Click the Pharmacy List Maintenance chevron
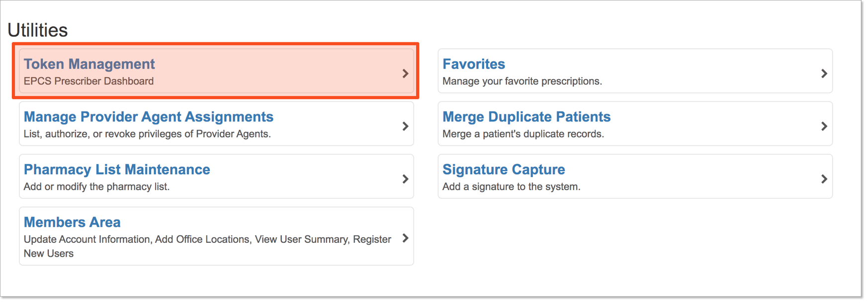The width and height of the screenshot is (868, 303). point(405,179)
